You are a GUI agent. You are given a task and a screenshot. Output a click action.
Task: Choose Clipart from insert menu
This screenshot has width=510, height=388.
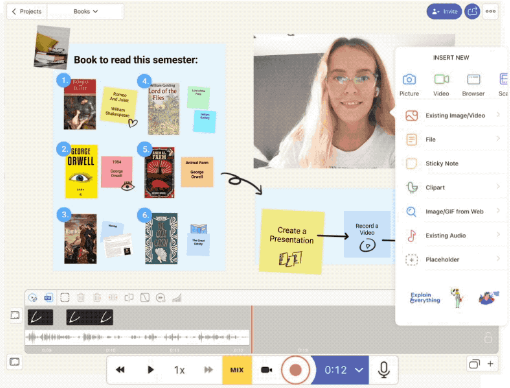453,187
